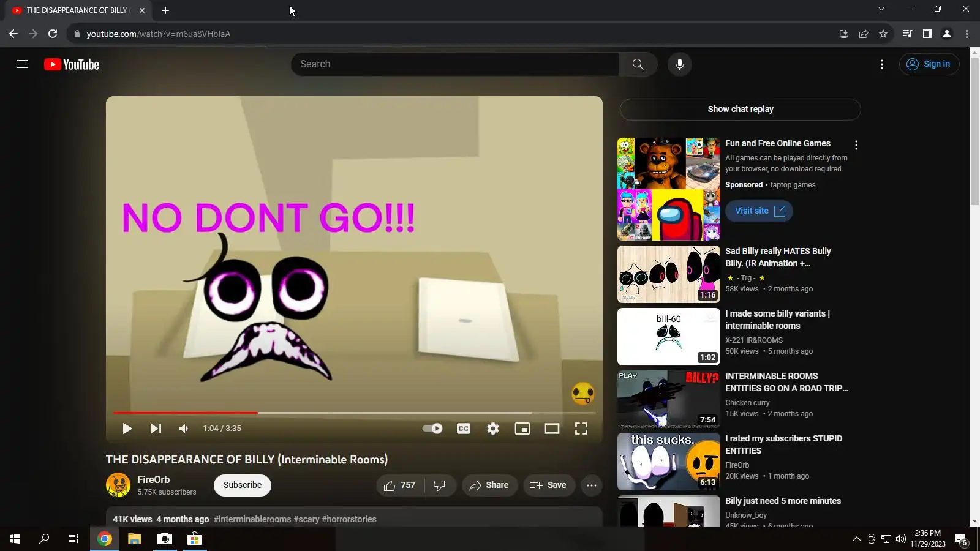
Task: Open a new browser tab
Action: pos(165,10)
